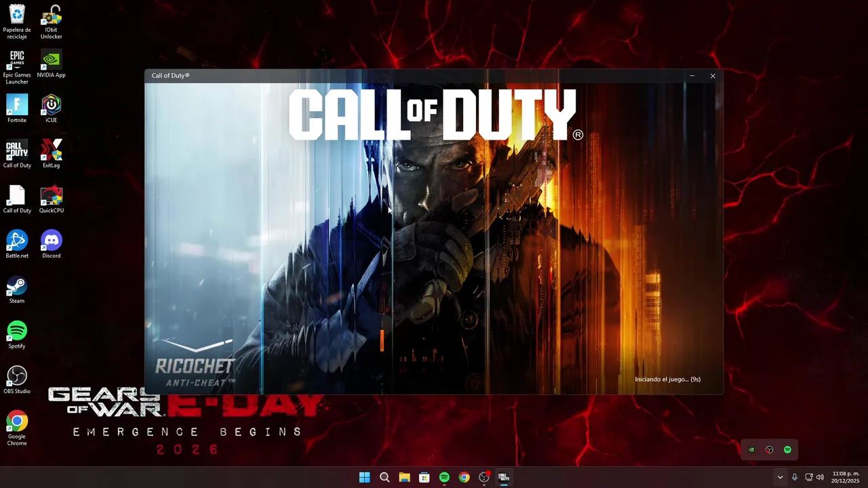868x488 pixels.
Task: Select the Google Chrome desktop shortcut
Action: (17, 428)
